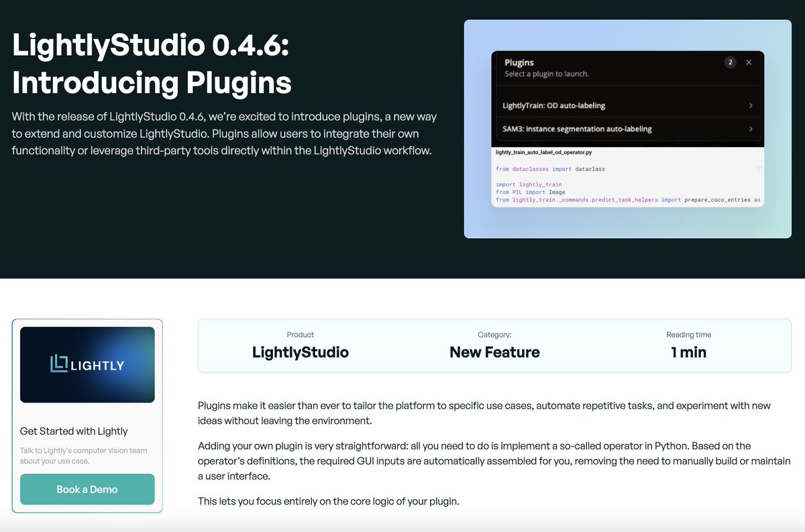
Task: Click the 'from PIL import Image' code line
Action: [530, 192]
